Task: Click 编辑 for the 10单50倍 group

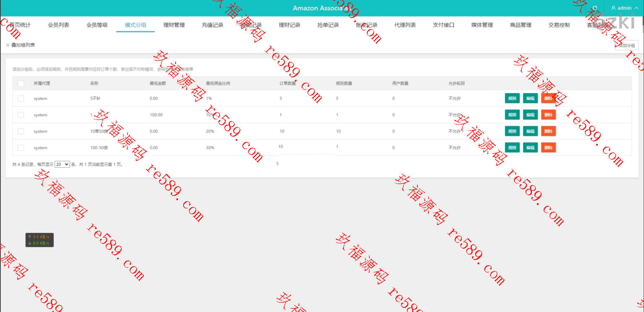Action: point(530,131)
